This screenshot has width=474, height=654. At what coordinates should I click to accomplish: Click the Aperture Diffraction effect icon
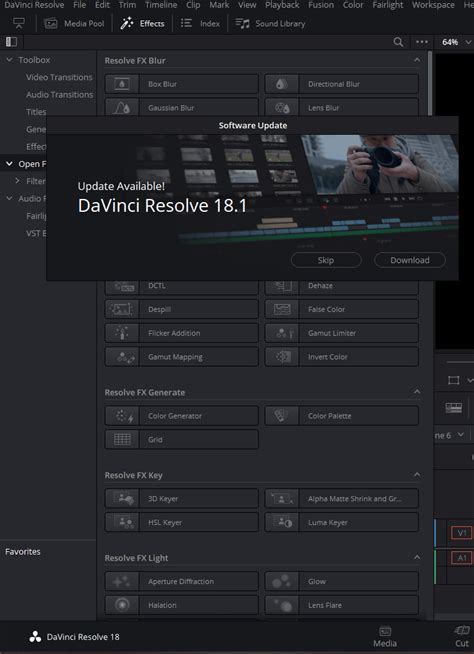(121, 581)
